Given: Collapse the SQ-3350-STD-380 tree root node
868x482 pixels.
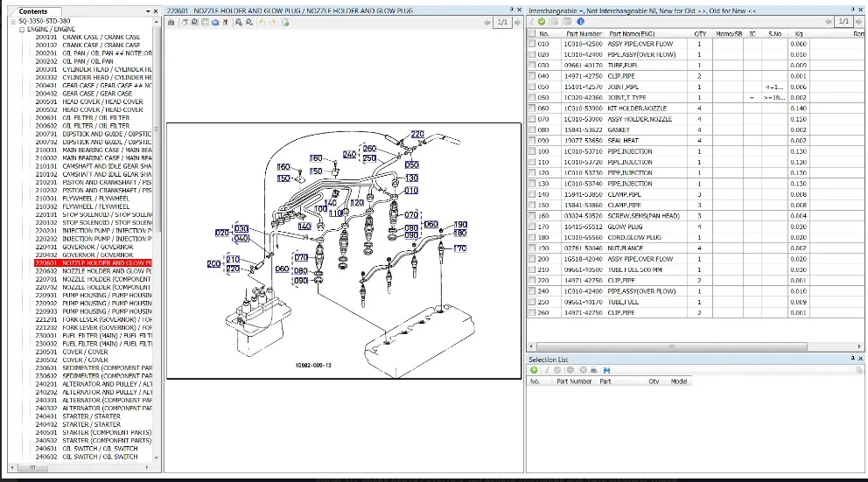Looking at the screenshot, I should (13, 21).
